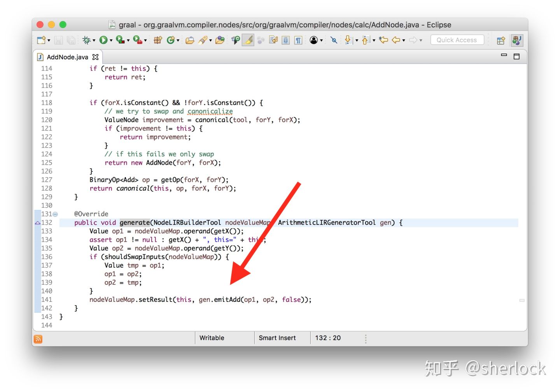Image resolution: width=560 pixels, height=392 pixels.
Task: Expand the New Java Class dropdown
Action: click(x=178, y=40)
